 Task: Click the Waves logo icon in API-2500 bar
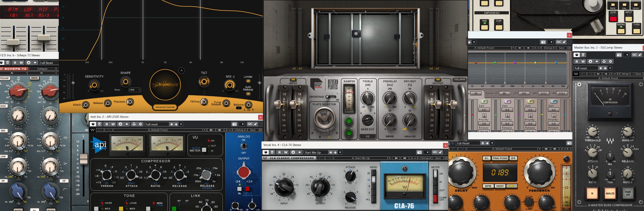tap(93, 130)
